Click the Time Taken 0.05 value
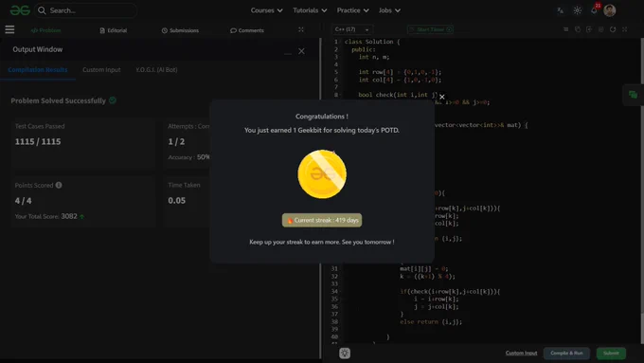 [x=176, y=200]
